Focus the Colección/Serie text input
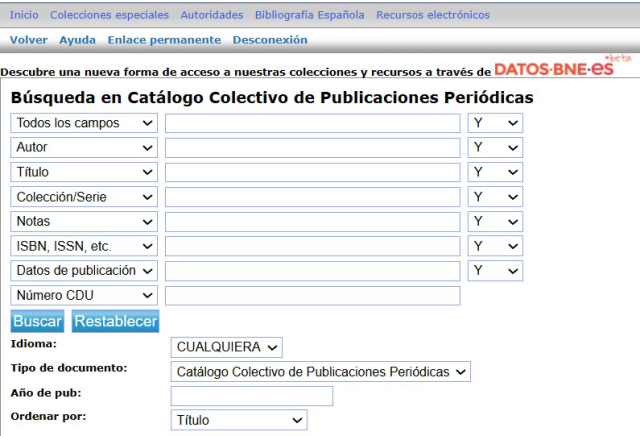The height and width of the screenshot is (436, 640). pos(313,197)
